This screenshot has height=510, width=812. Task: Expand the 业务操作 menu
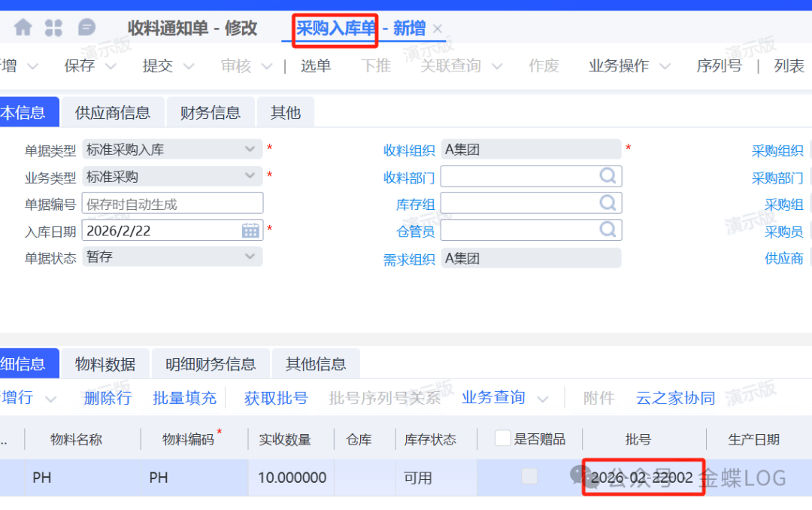click(x=665, y=66)
